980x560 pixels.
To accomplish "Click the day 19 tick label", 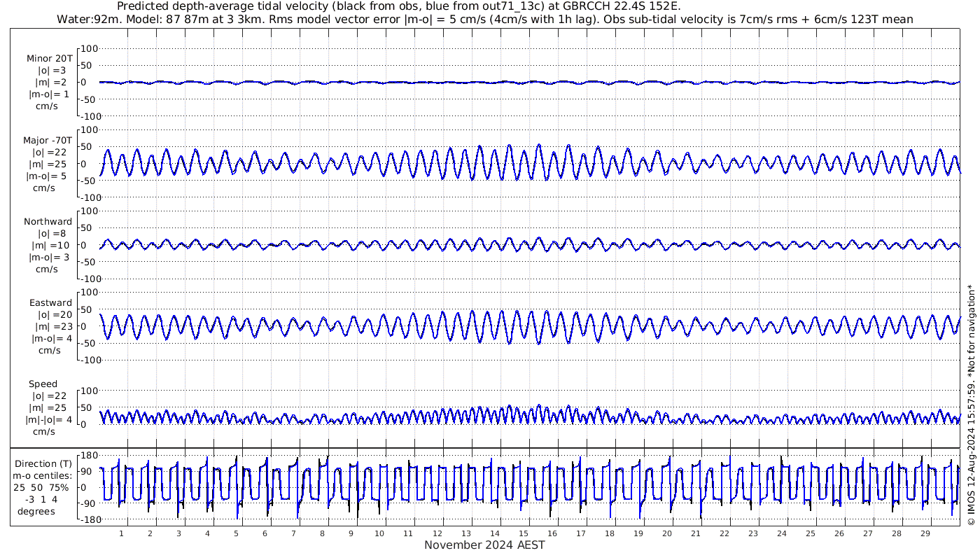I will pyautogui.click(x=638, y=533).
